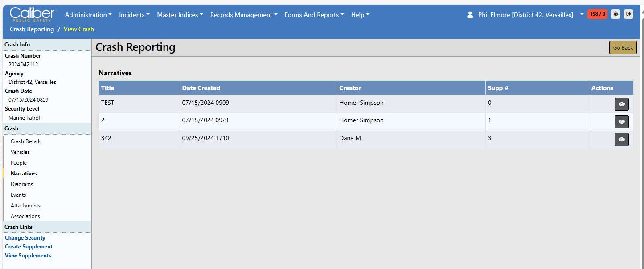The image size is (644, 269).
Task: Click the Date Created column header
Action: 201,88
